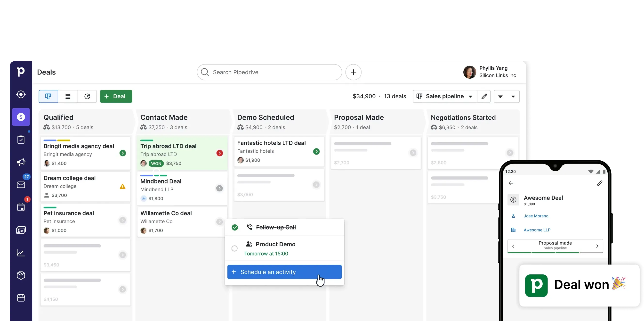Viewport: 644px width, 321px height.
Task: Click the $3,450 placeholder deal card
Action: (x=86, y=255)
